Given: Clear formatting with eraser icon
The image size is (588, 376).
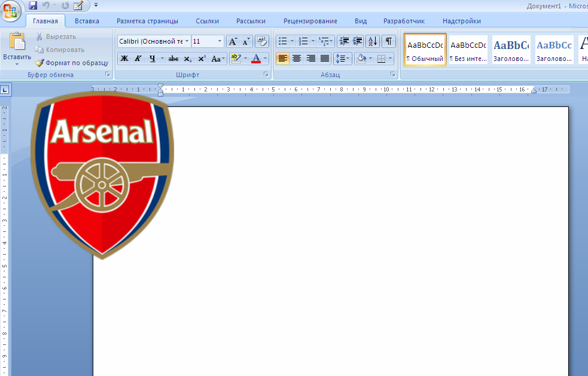Looking at the screenshot, I should (x=262, y=41).
